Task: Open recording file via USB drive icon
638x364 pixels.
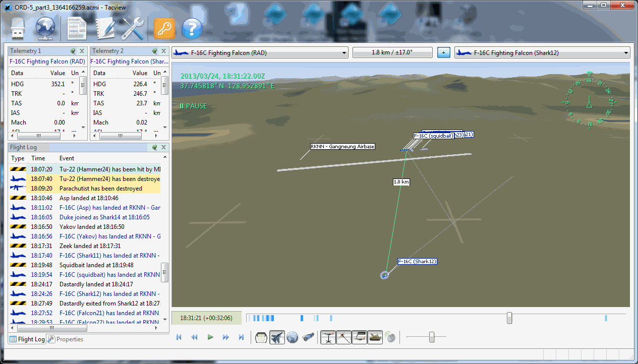Action: (19, 28)
